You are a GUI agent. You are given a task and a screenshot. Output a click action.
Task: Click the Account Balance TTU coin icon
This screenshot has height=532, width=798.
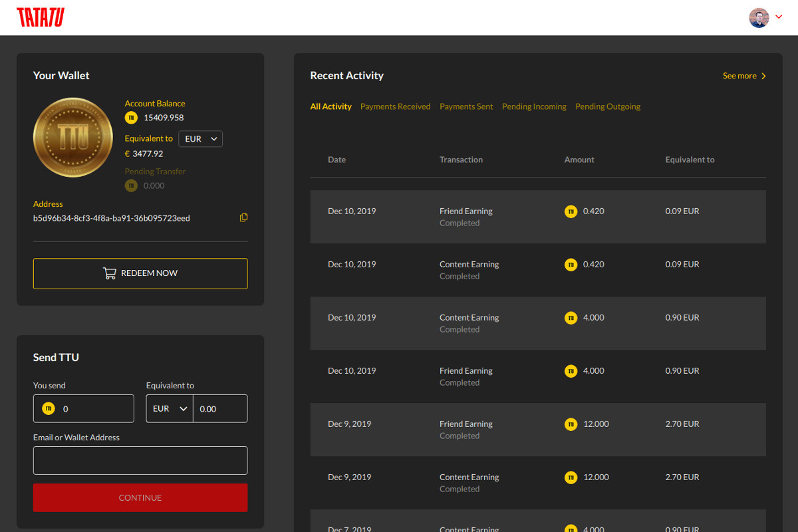coord(131,118)
